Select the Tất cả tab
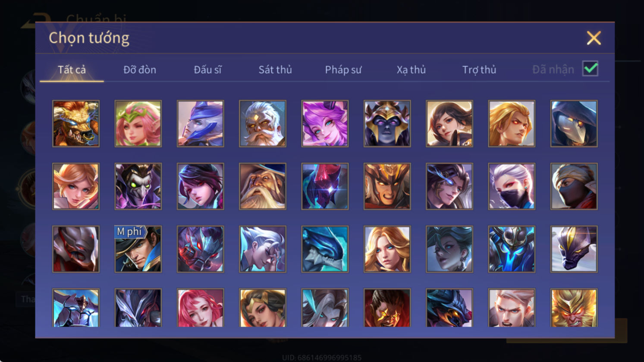The width and height of the screenshot is (644, 362). click(x=72, y=69)
